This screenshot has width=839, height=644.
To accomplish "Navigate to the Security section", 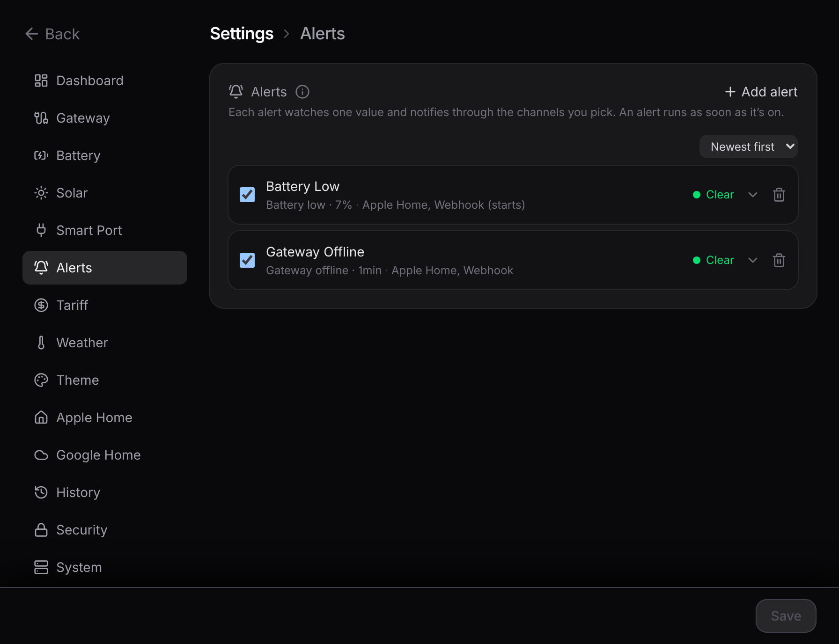I will pos(105,530).
